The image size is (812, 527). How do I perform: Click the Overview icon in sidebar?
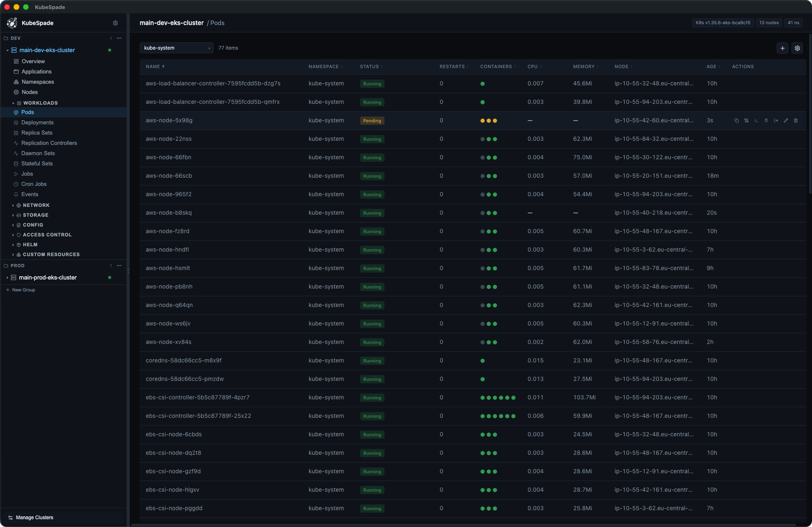(16, 62)
